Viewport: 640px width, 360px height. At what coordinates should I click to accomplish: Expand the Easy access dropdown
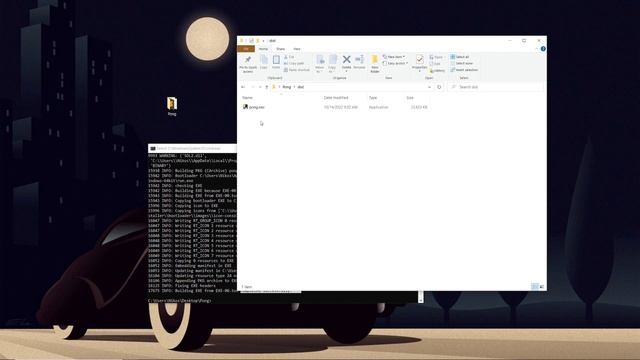pos(395,63)
